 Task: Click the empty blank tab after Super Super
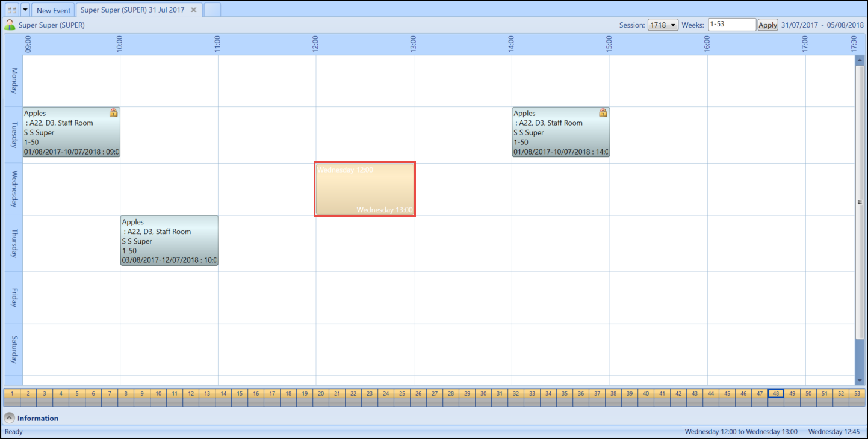coord(212,10)
